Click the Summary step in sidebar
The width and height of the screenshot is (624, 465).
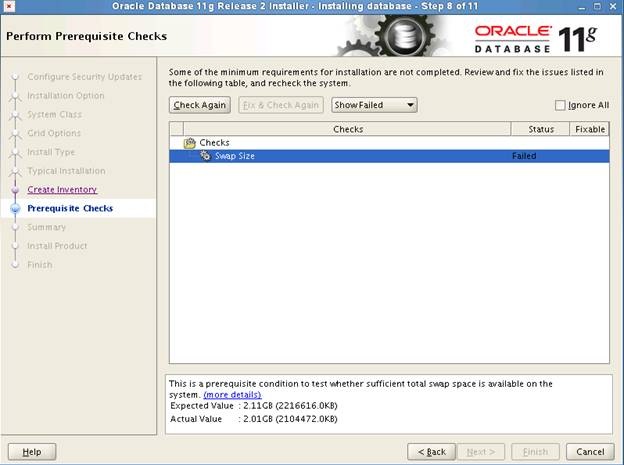47,227
